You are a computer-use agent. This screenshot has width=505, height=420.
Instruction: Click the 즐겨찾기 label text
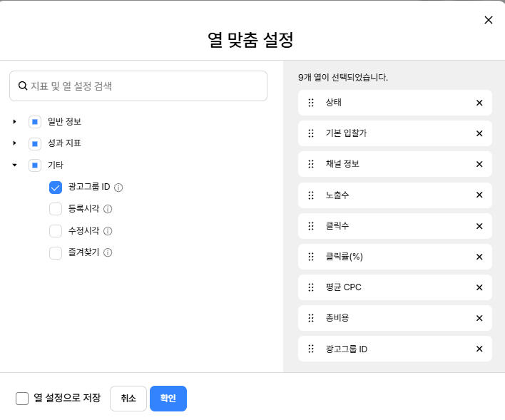coord(83,252)
